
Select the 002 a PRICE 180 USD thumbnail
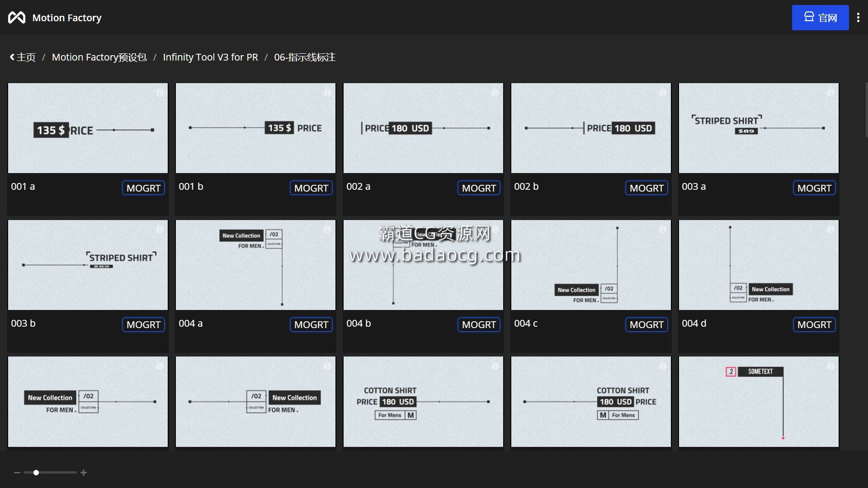(x=423, y=128)
